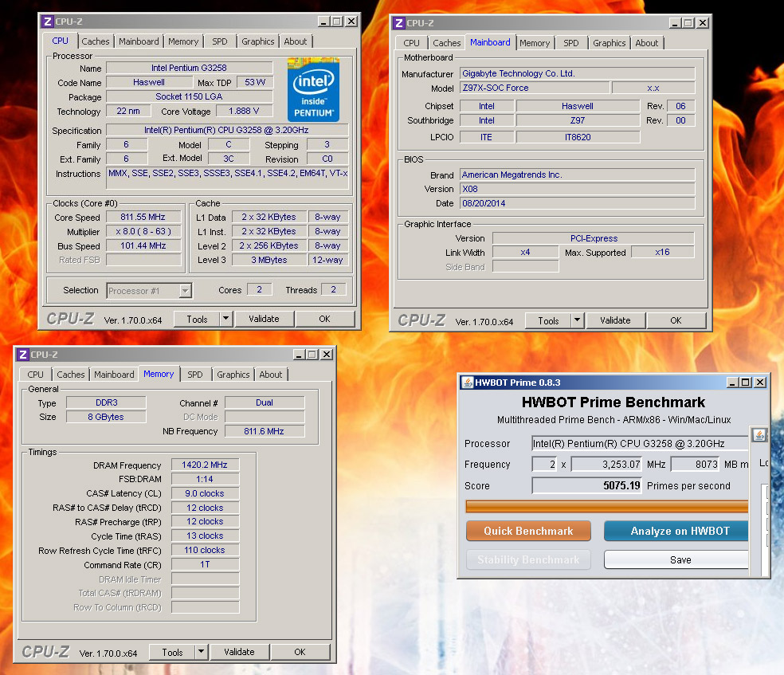This screenshot has width=784, height=675.
Task: Maximize the CPU-Z Mainboard window
Action: 688,23
